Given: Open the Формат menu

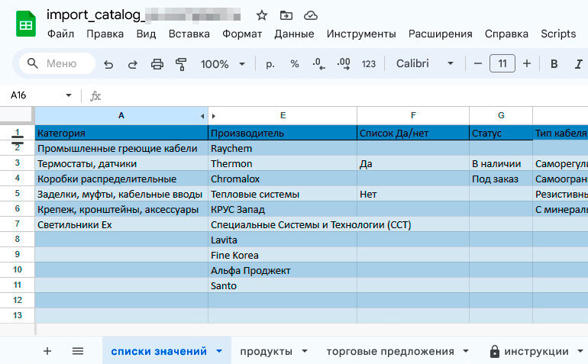Looking at the screenshot, I should (x=242, y=34).
